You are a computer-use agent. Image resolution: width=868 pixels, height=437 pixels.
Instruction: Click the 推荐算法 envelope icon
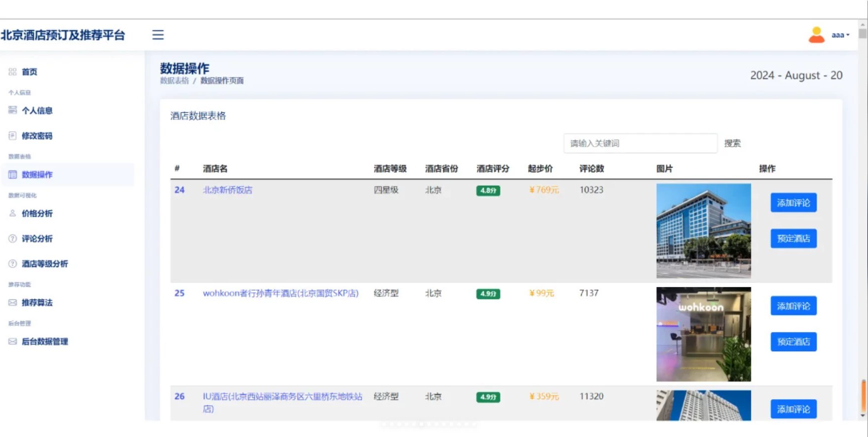(12, 303)
